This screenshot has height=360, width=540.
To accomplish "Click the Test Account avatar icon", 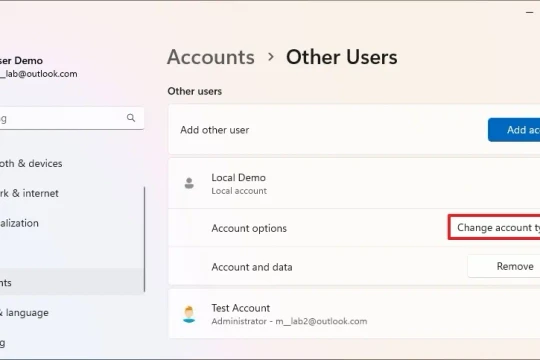I will tap(189, 314).
